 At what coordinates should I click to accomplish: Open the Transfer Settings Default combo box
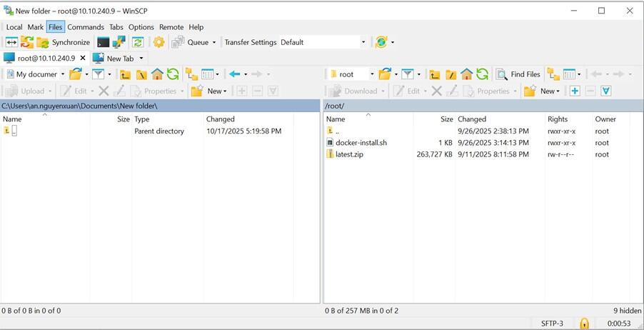click(323, 42)
